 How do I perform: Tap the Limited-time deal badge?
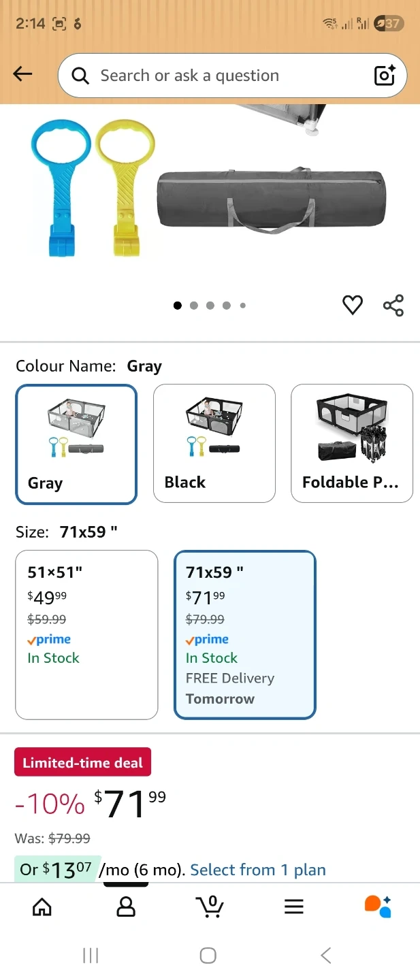coord(83,763)
